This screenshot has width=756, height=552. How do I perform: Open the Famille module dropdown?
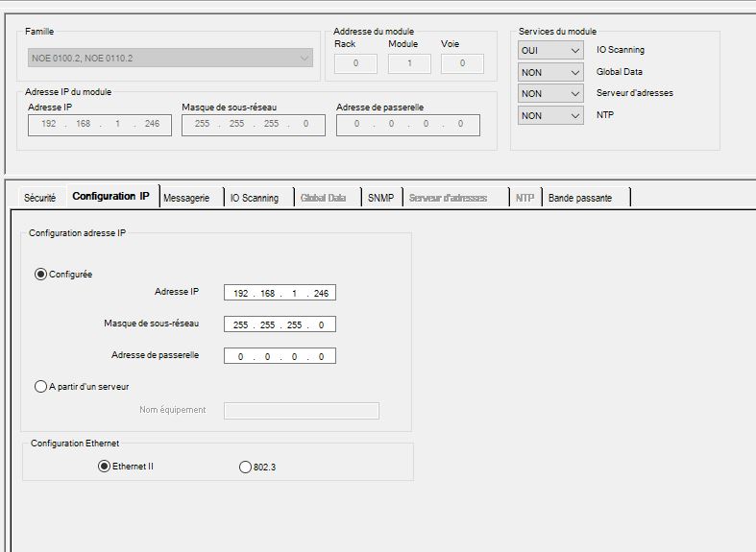click(170, 59)
